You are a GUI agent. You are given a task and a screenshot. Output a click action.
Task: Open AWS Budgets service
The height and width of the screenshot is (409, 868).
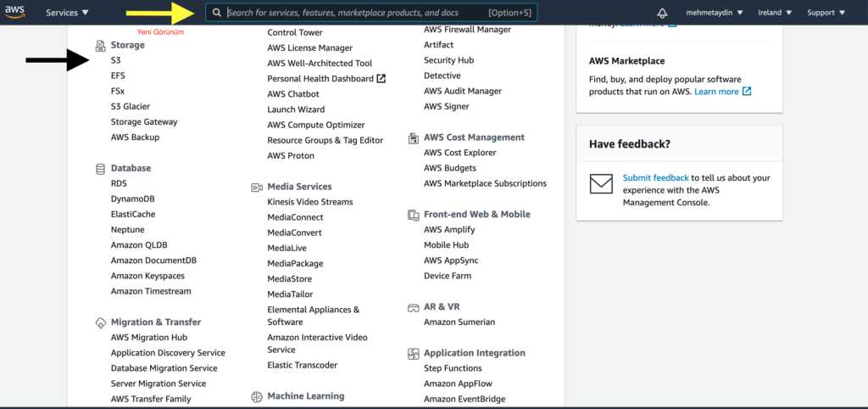tap(450, 169)
